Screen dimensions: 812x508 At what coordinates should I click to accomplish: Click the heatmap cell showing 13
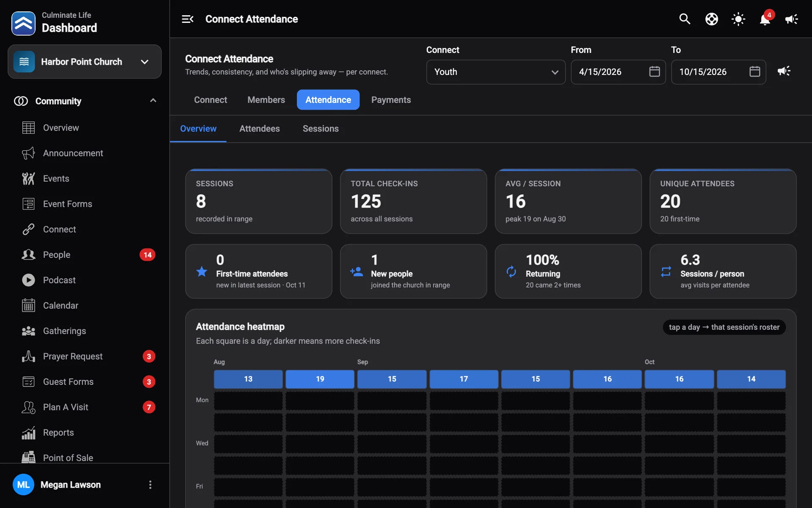coord(248,379)
